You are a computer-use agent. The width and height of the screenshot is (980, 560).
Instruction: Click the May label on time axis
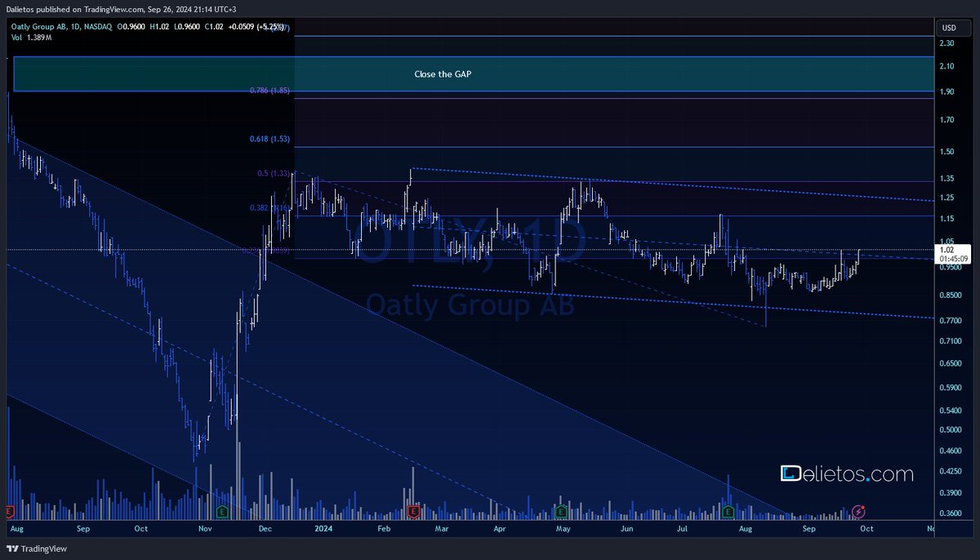563,529
